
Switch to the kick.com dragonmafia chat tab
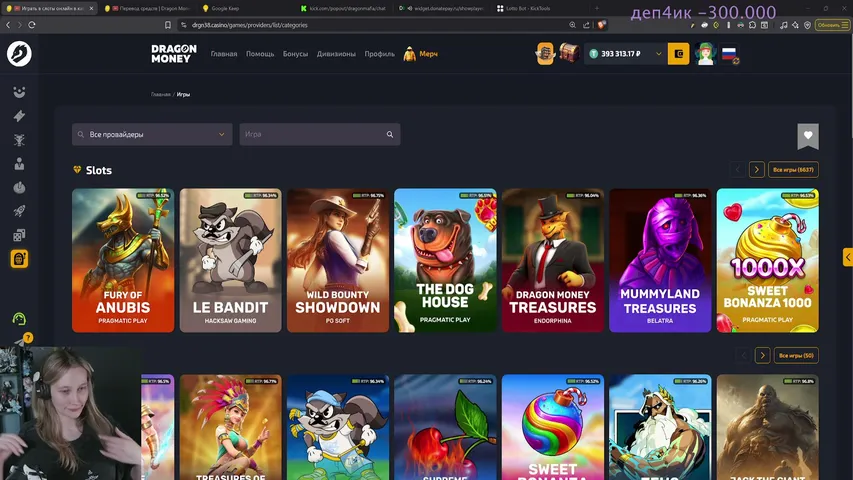344,8
